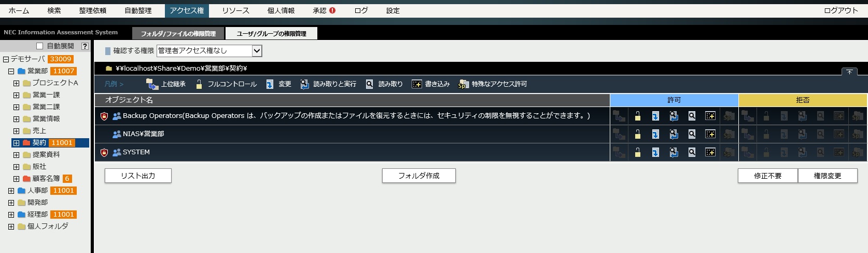Screen dimensions: 868x253
Task: Click the ログアウト link
Action: tap(841, 10)
